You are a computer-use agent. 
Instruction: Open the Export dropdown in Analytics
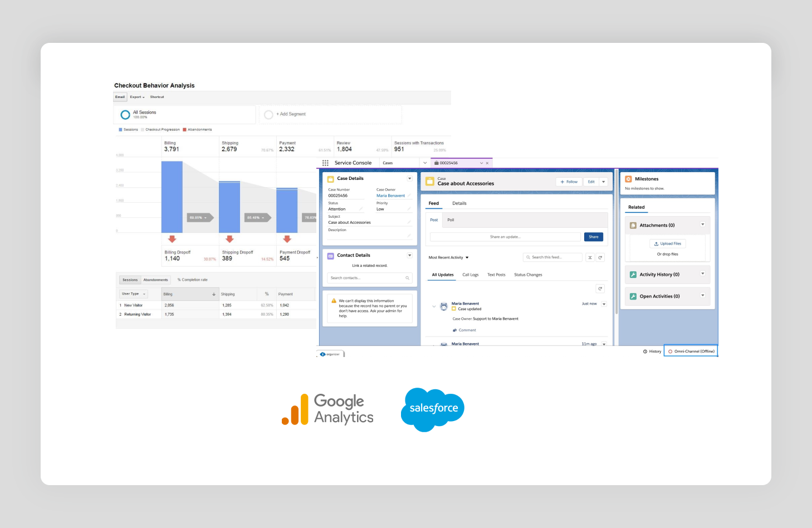coord(138,97)
